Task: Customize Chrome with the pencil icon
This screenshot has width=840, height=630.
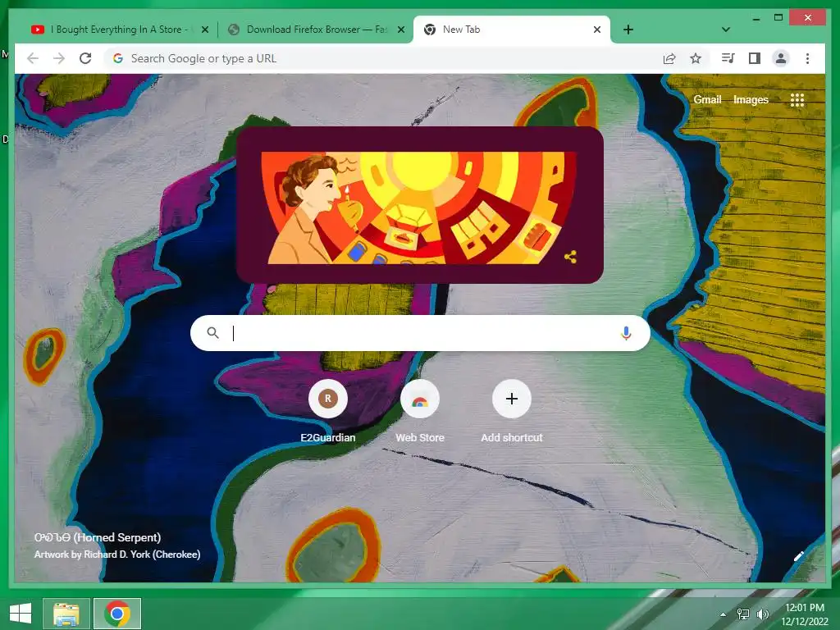Action: [x=799, y=557]
